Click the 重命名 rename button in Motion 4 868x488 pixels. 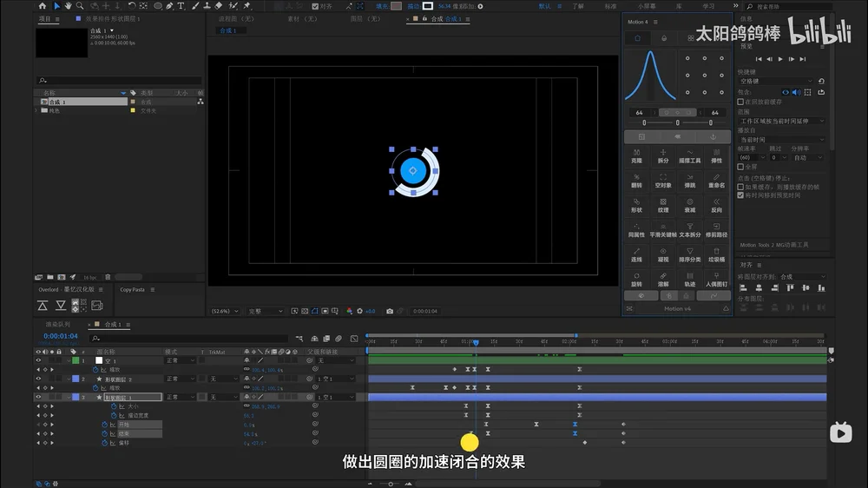716,181
